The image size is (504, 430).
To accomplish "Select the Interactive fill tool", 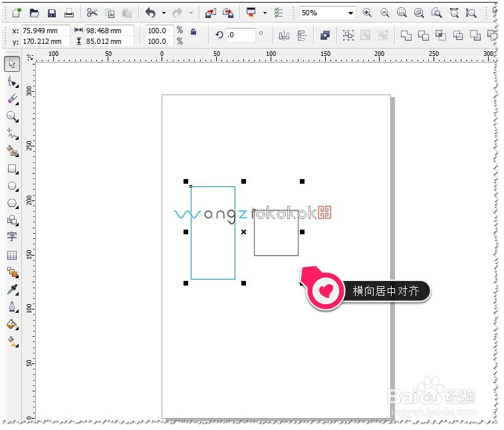I will pos(12,341).
